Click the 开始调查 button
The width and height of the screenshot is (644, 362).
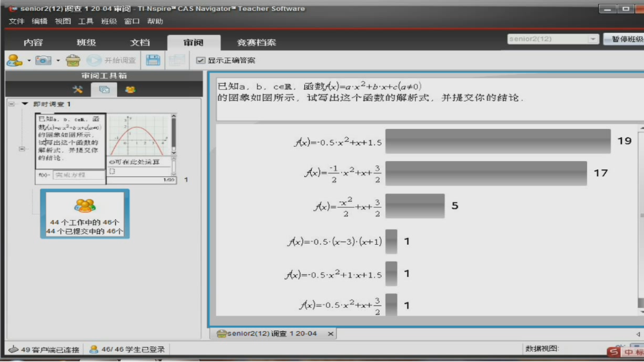coord(112,60)
